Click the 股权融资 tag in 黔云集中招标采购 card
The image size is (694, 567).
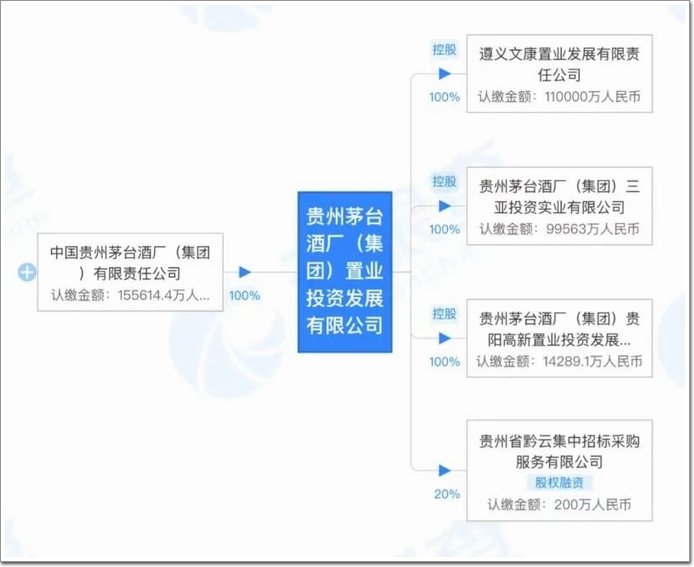click(558, 483)
